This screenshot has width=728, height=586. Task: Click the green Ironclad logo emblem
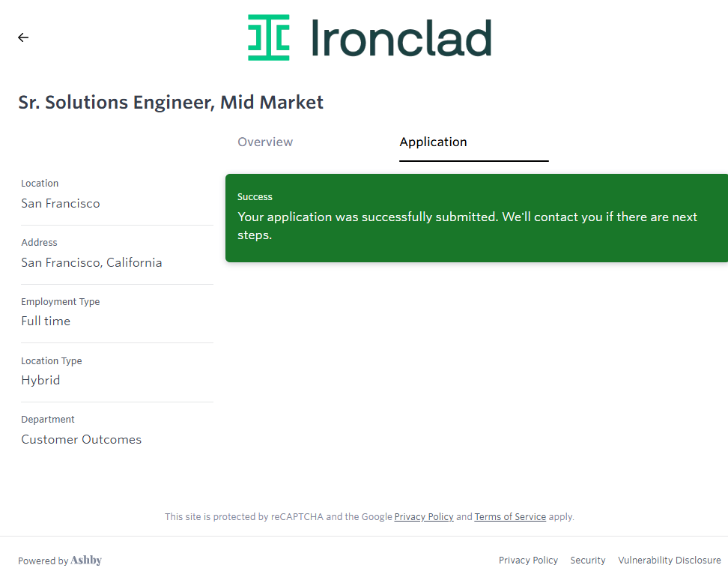point(269,37)
